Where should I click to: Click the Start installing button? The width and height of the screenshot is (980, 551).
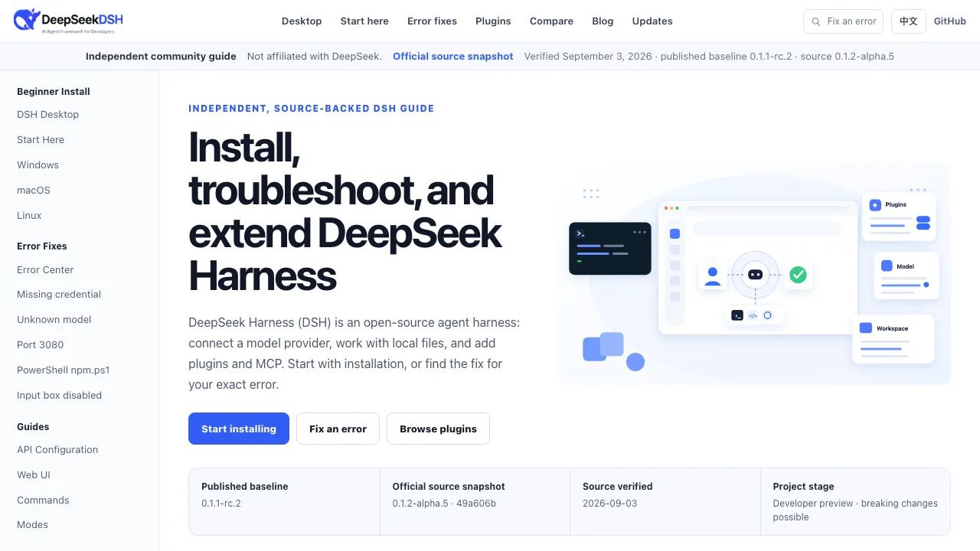click(x=239, y=429)
